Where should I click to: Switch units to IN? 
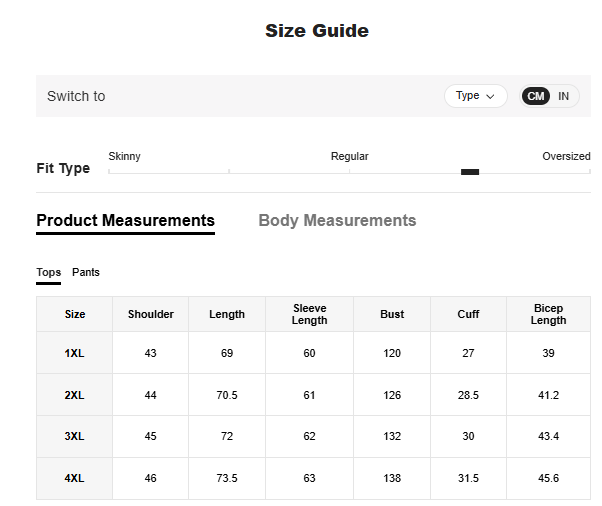564,96
